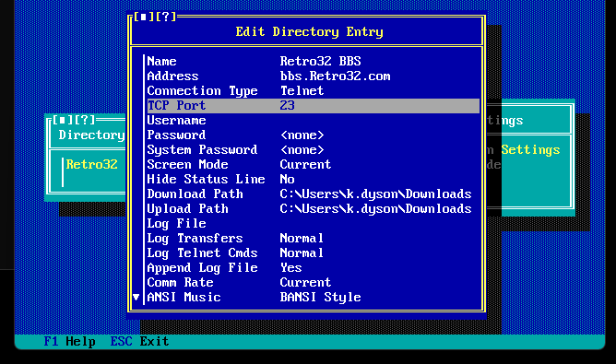The height and width of the screenshot is (364, 616).
Task: Toggle Append Log File Yes value
Action: click(290, 268)
